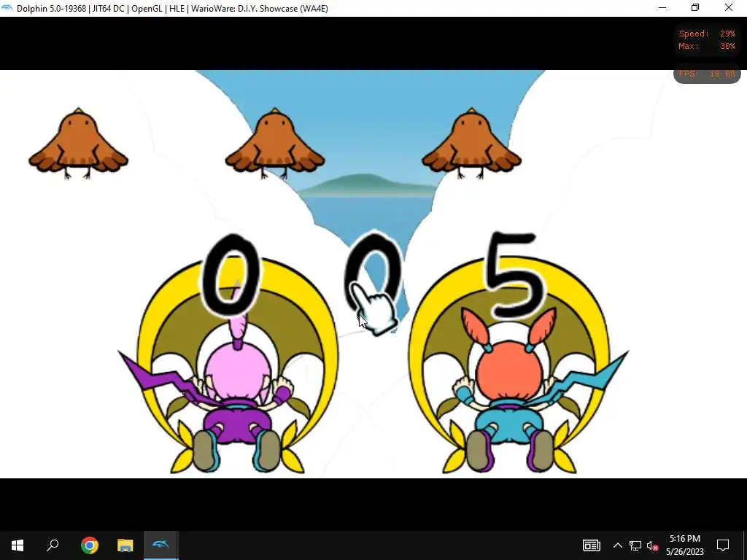Click the muted volume tray icon
The width and height of the screenshot is (747, 560).
(x=653, y=545)
